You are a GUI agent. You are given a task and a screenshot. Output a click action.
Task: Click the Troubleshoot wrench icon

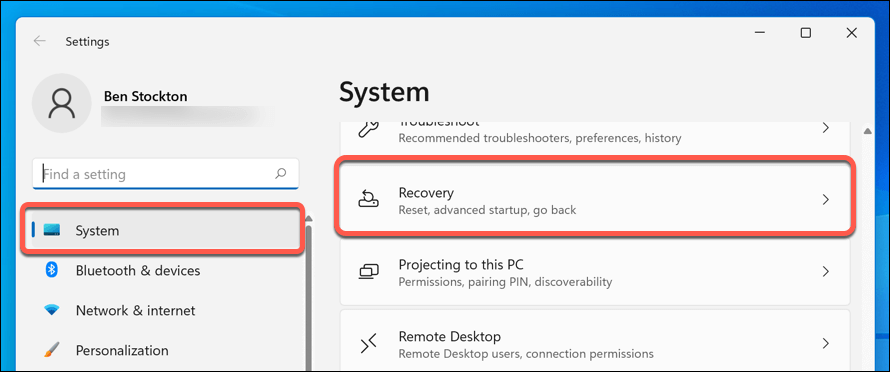click(x=368, y=129)
